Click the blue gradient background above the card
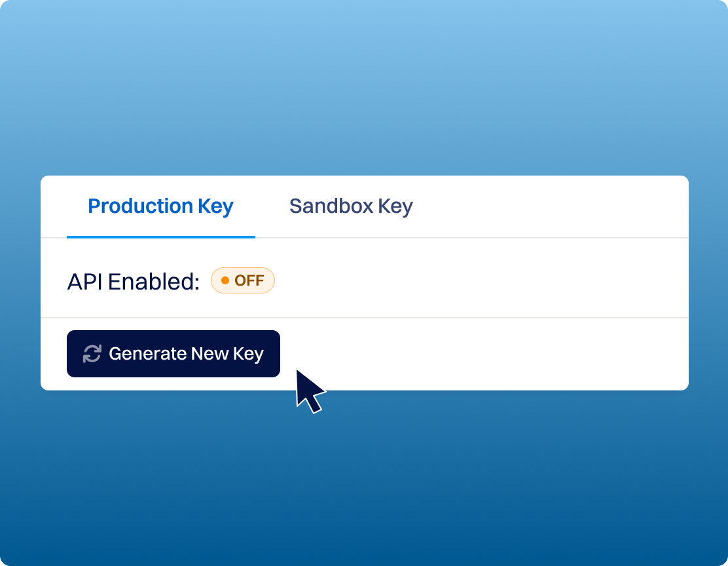This screenshot has height=566, width=728. click(364, 87)
